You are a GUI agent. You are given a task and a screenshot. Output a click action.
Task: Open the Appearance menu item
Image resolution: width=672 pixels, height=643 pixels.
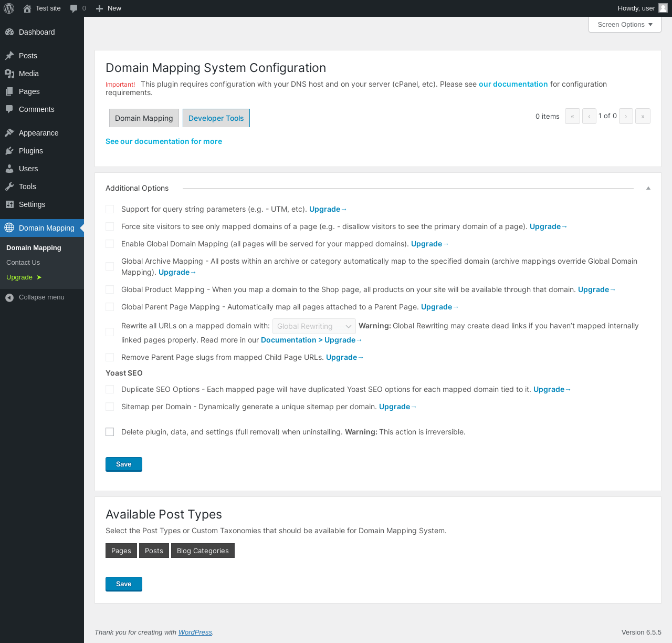(x=38, y=133)
